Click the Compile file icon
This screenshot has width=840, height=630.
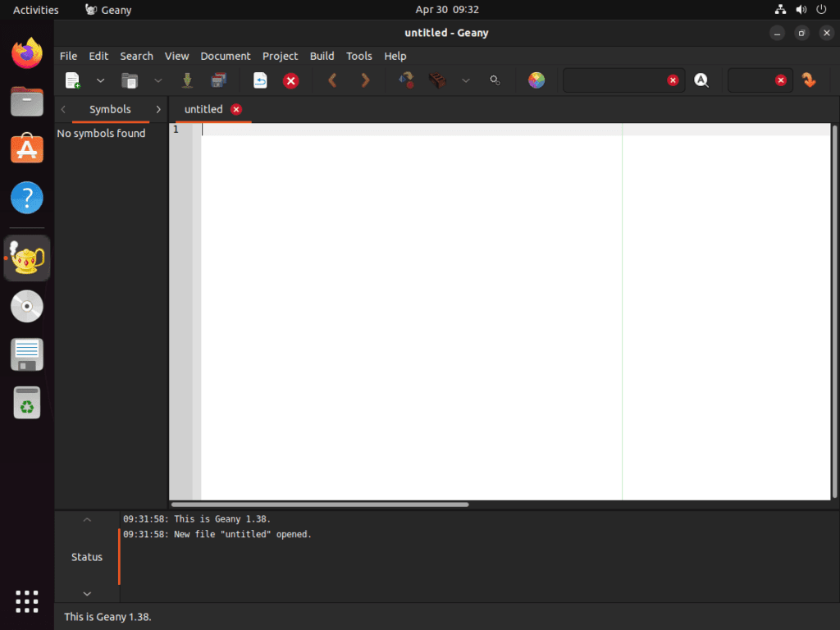point(406,80)
